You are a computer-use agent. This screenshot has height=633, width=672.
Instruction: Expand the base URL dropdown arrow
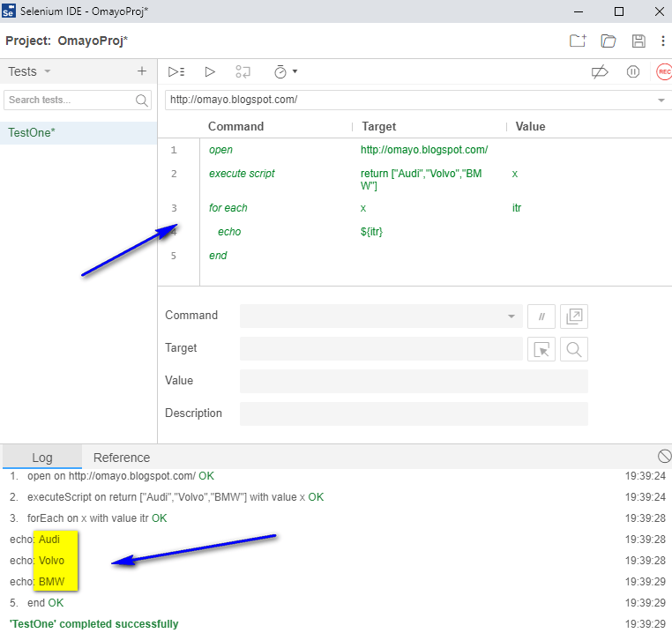[661, 101]
